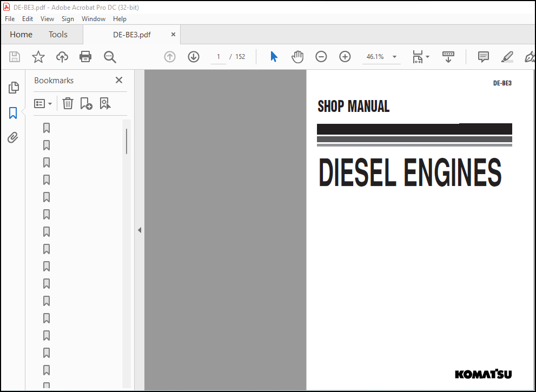Close the Bookmarks panel
The width and height of the screenshot is (536, 392).
(x=119, y=80)
